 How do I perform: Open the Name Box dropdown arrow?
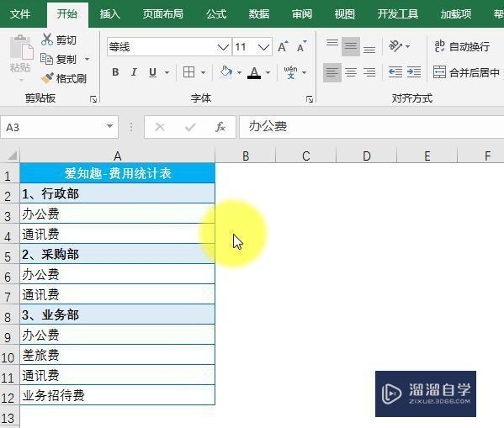[x=109, y=127]
